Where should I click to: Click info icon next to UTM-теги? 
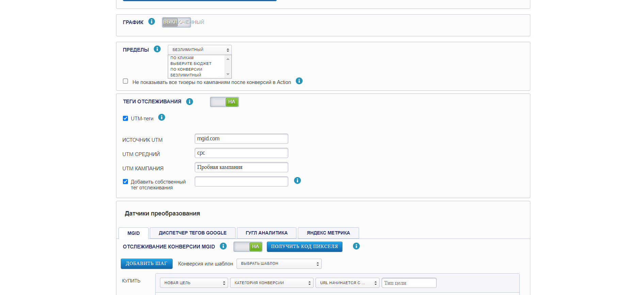point(162,118)
